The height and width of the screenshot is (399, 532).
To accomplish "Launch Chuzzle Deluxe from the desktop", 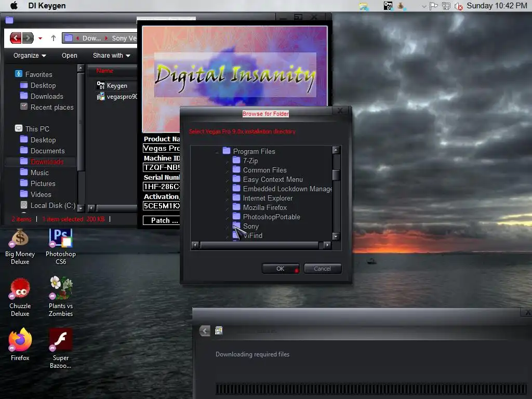I will coord(20,298).
